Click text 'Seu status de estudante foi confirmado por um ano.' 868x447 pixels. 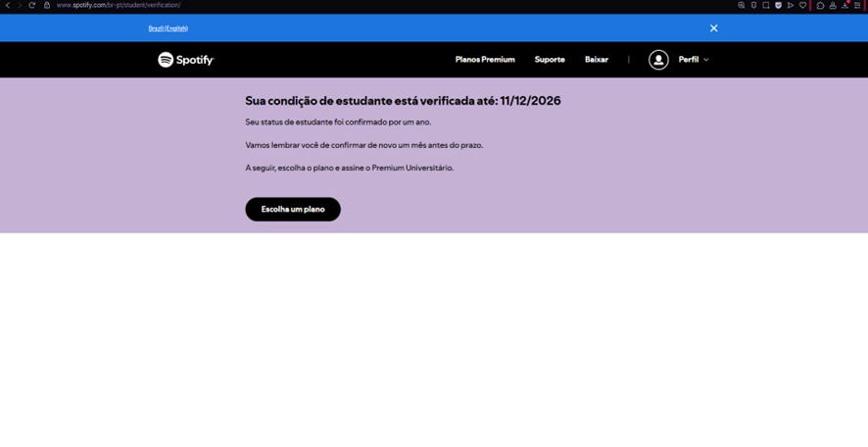pyautogui.click(x=338, y=122)
